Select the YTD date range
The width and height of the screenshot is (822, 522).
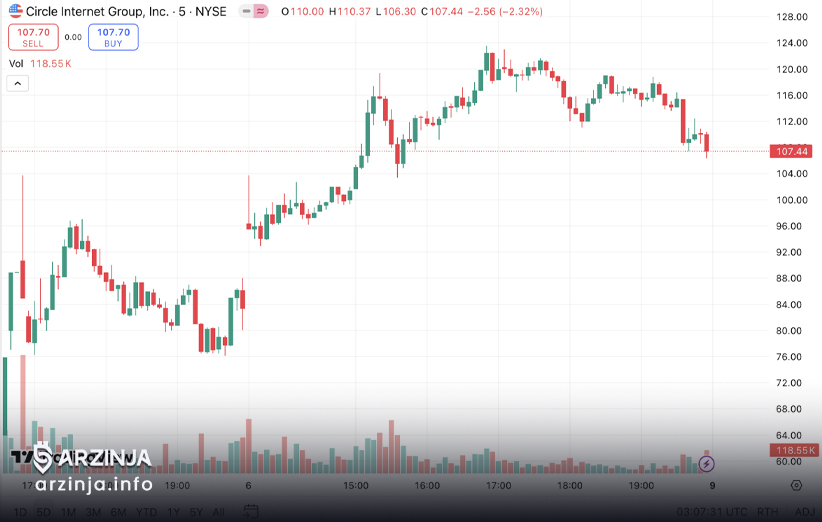pos(146,512)
